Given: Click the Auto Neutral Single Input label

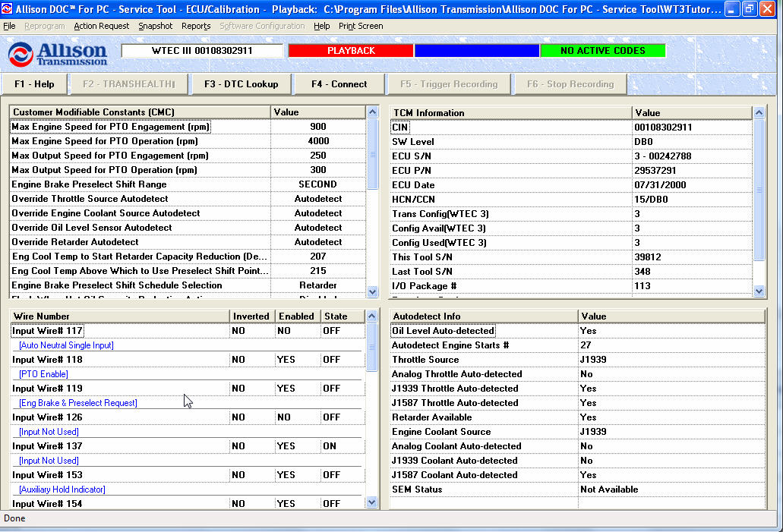Looking at the screenshot, I should pos(66,345).
